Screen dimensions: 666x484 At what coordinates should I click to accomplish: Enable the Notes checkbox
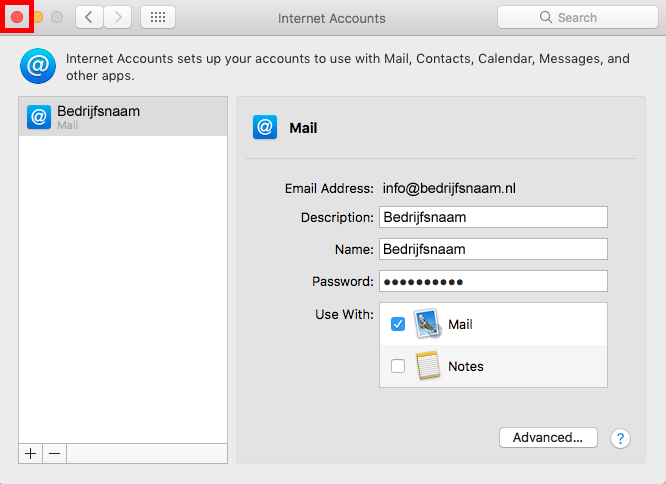398,366
